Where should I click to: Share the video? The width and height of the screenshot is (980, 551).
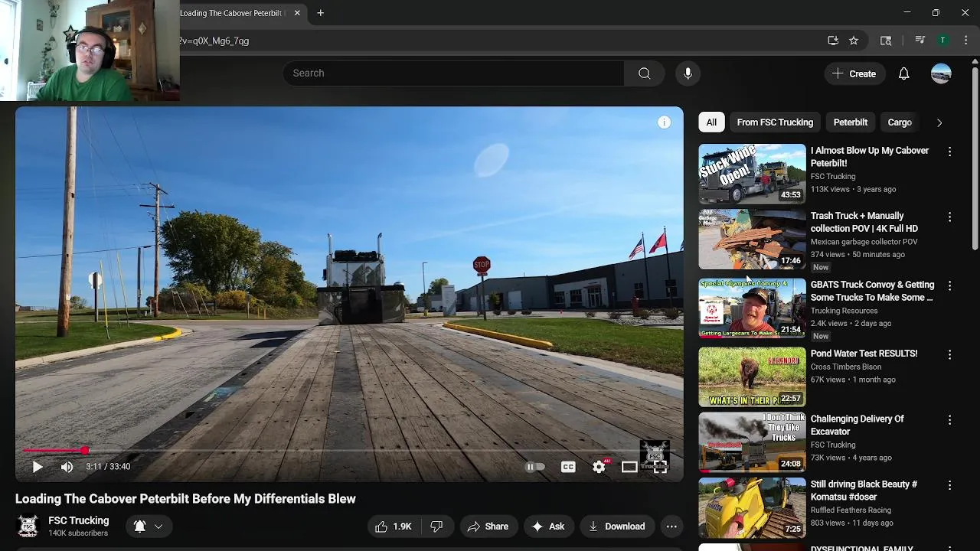tap(488, 527)
